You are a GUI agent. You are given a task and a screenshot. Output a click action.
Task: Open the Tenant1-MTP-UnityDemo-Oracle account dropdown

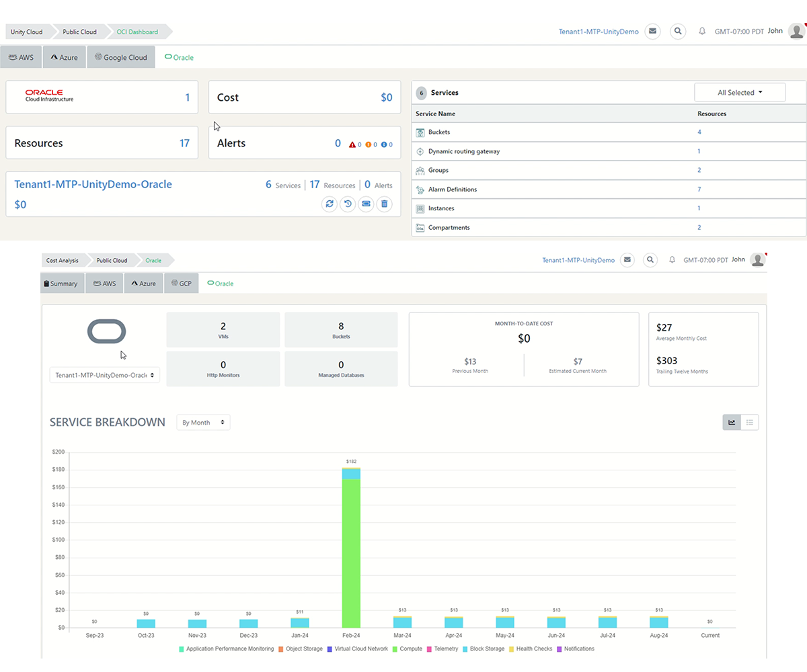(105, 375)
